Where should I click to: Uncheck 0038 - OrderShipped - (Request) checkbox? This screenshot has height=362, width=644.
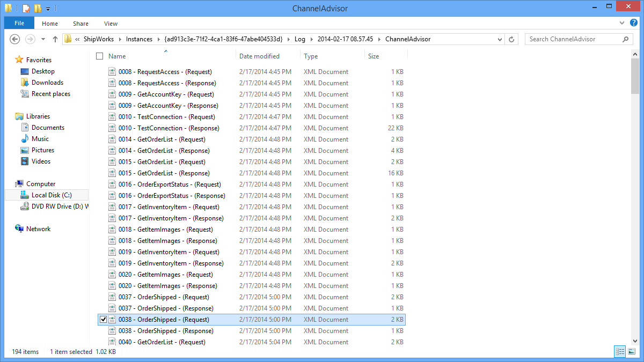click(x=104, y=320)
